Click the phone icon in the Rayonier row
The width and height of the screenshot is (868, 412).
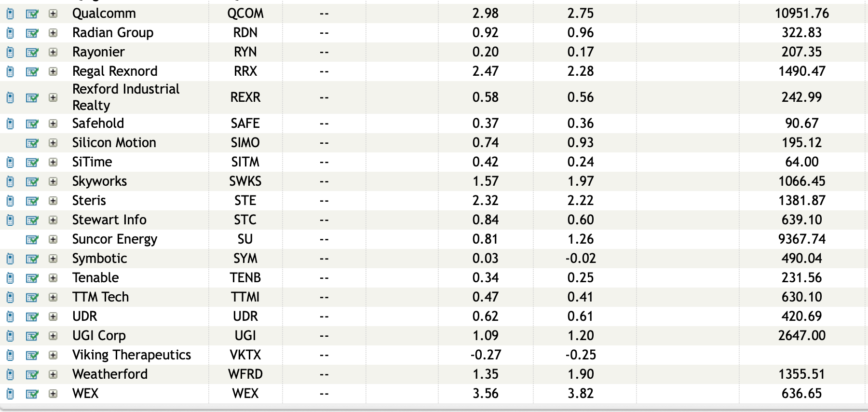coord(10,53)
